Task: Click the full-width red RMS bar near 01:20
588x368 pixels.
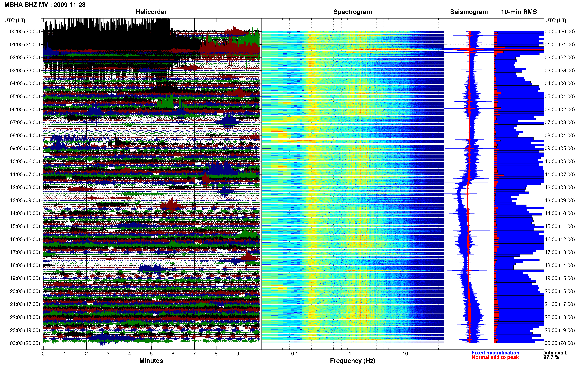Action: pyautogui.click(x=519, y=50)
